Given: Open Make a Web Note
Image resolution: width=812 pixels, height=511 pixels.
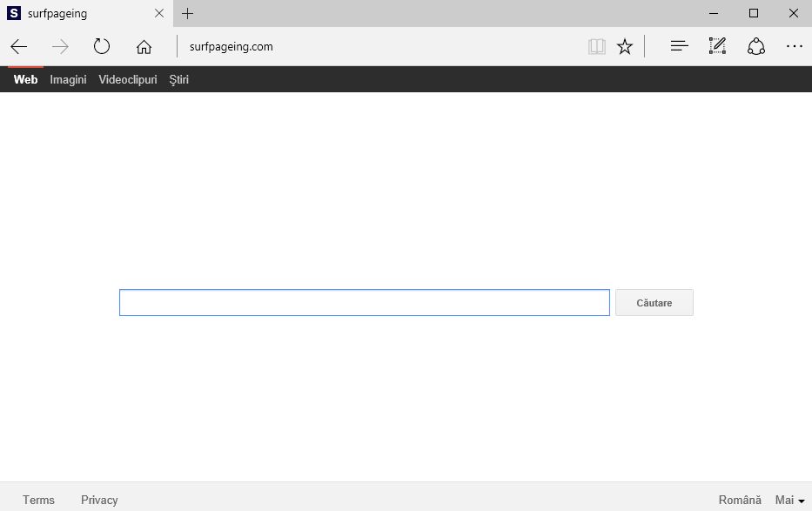Looking at the screenshot, I should coord(717,45).
